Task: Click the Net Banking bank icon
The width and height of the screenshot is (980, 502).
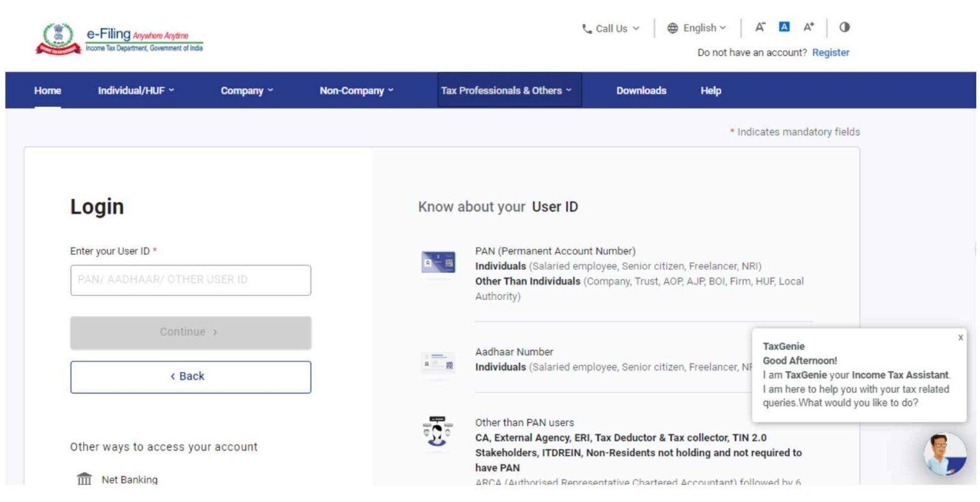Action: click(85, 477)
